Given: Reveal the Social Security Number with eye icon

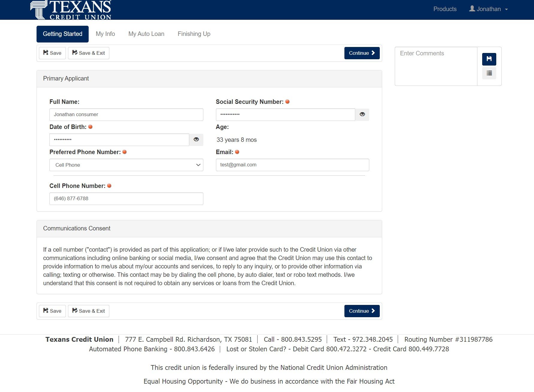Looking at the screenshot, I should click(362, 114).
